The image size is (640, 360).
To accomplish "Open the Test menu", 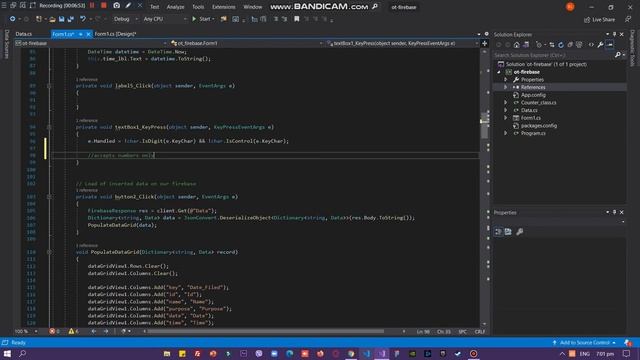I will click(x=155, y=7).
